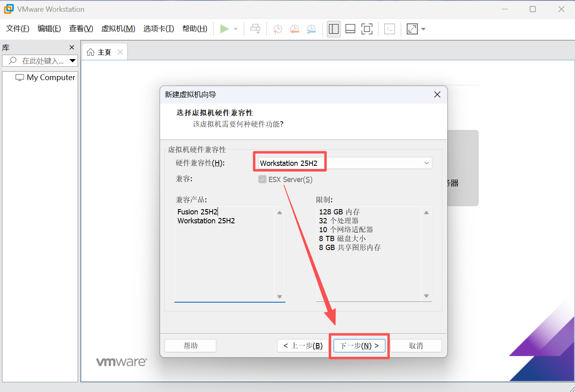Open 硬件兼容性 Workstation 25H2 combo box
Screen dimensions: 575x392
coord(345,163)
